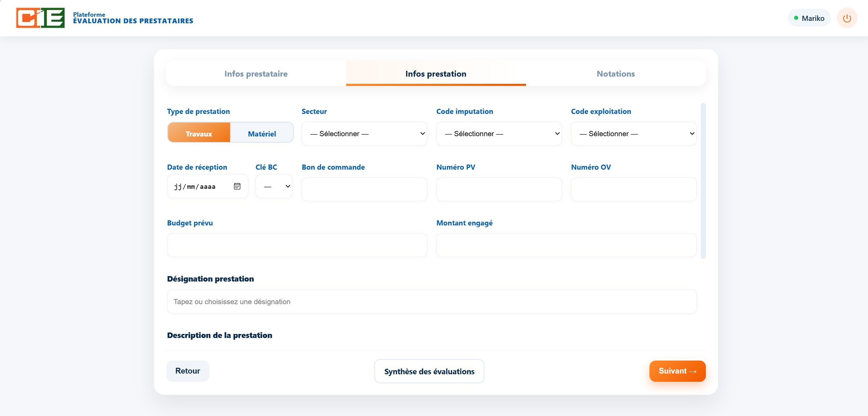
Task: Switch to the Infos prestataire tab
Action: [256, 74]
